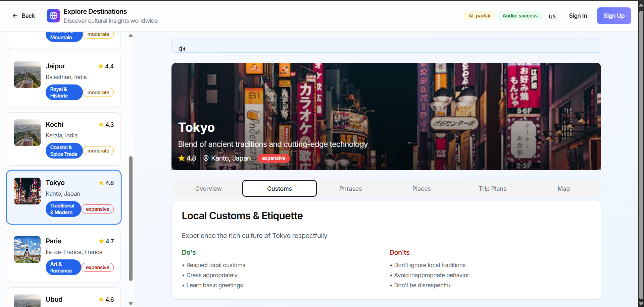
Task: Click the Audio: success status badge
Action: tap(520, 16)
